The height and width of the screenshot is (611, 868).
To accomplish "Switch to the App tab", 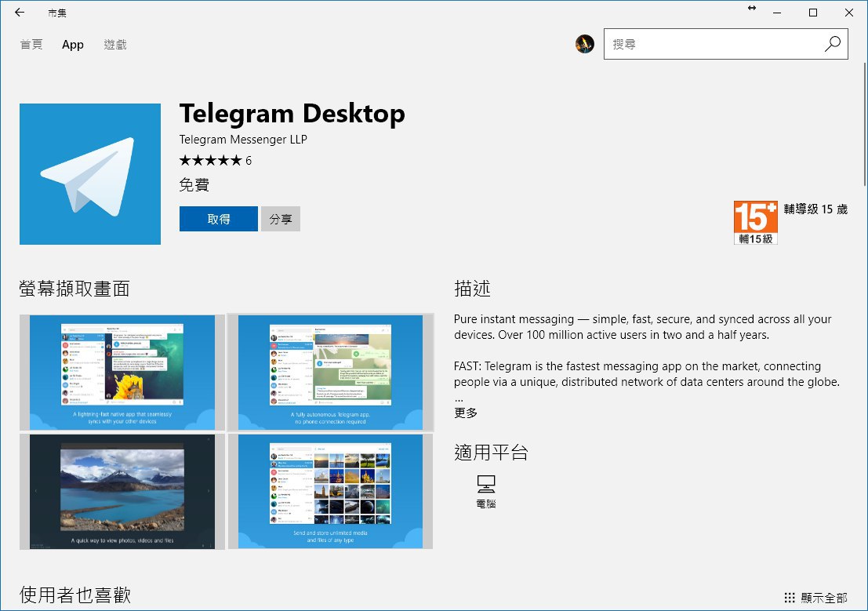I will click(x=72, y=45).
